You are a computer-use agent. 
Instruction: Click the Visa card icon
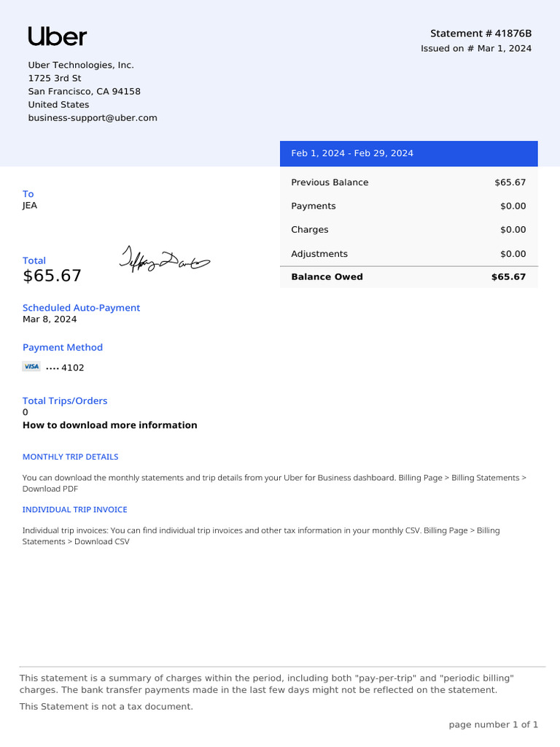(31, 367)
